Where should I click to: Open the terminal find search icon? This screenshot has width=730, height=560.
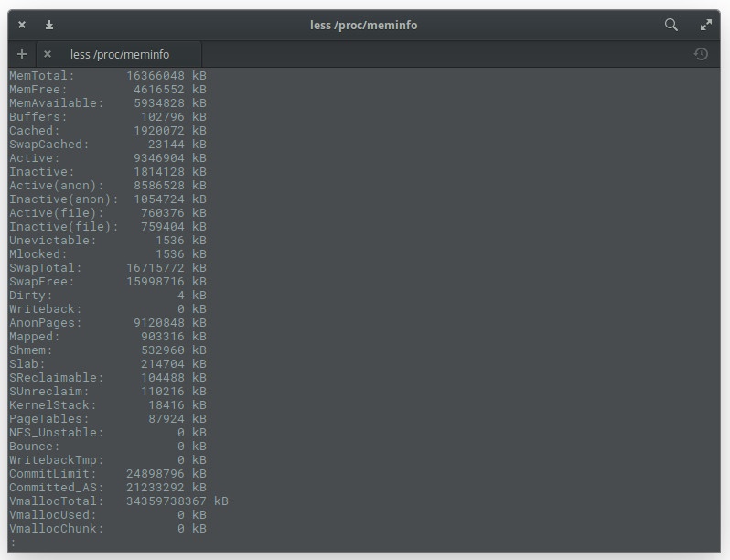click(671, 25)
